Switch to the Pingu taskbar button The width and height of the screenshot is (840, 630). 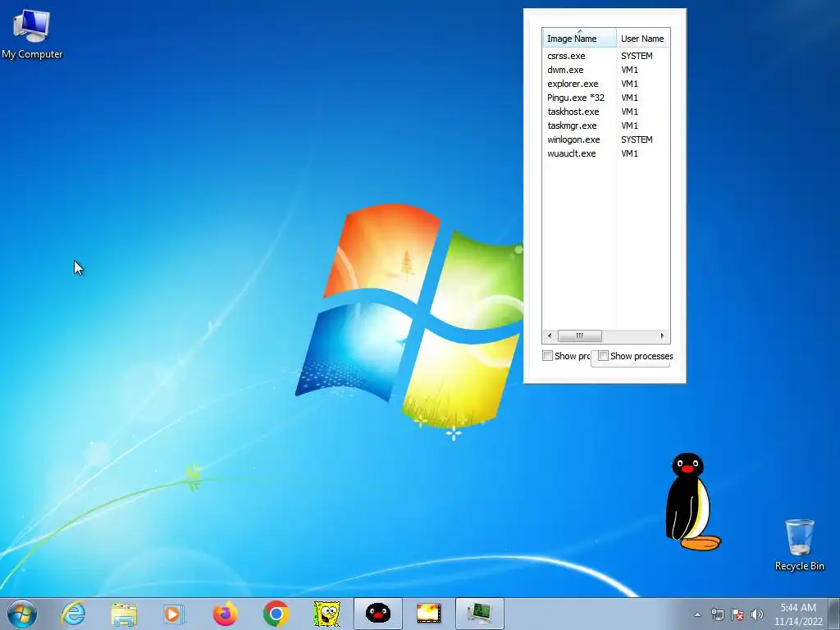coord(377,614)
